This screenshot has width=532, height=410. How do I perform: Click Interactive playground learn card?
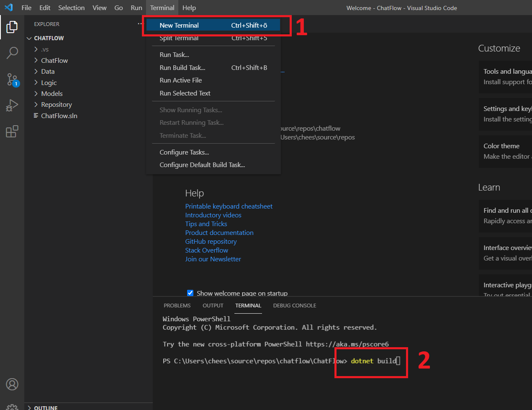(x=505, y=286)
